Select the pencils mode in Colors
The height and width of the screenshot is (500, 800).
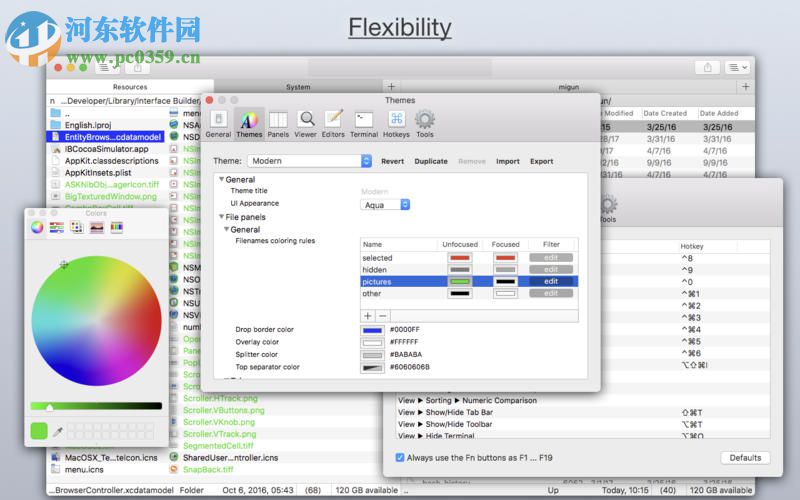117,228
